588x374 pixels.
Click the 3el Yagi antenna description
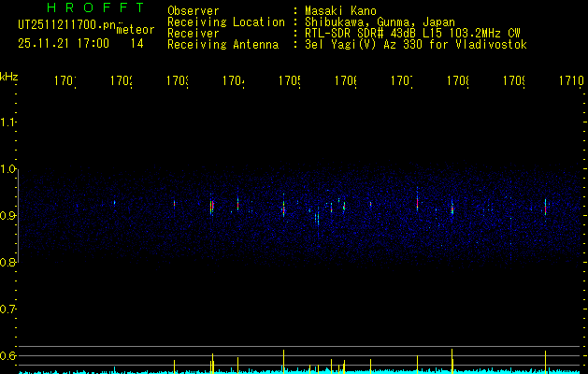[x=416, y=45]
